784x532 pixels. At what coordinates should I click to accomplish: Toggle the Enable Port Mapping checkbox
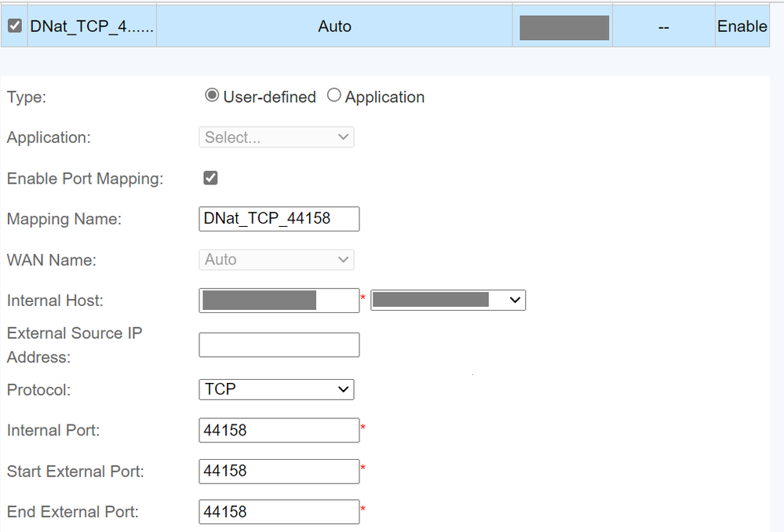point(210,178)
